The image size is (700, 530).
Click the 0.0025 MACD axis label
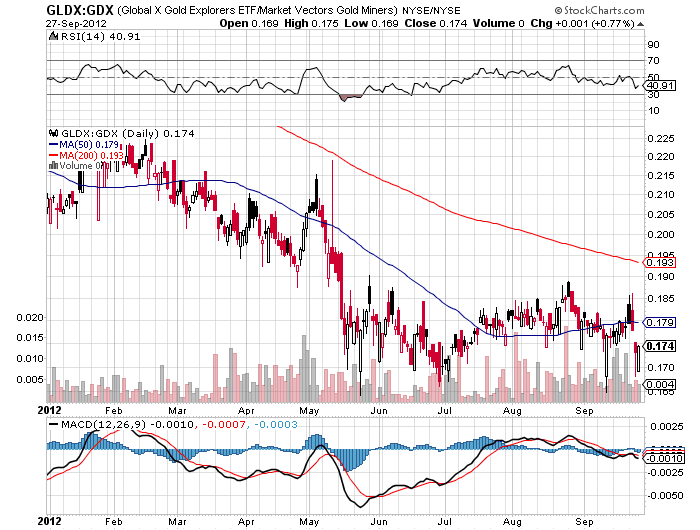click(x=667, y=427)
